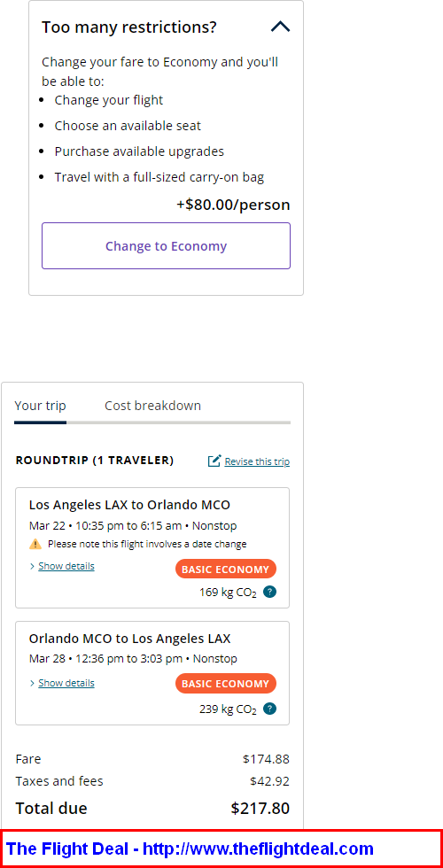Switch to the Your trip tab

tap(41, 406)
